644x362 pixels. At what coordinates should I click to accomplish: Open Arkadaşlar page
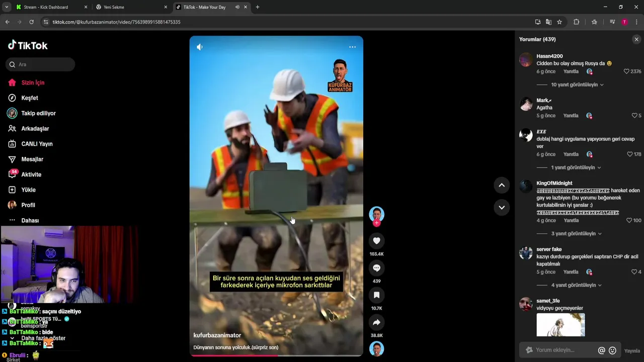coord(35,129)
